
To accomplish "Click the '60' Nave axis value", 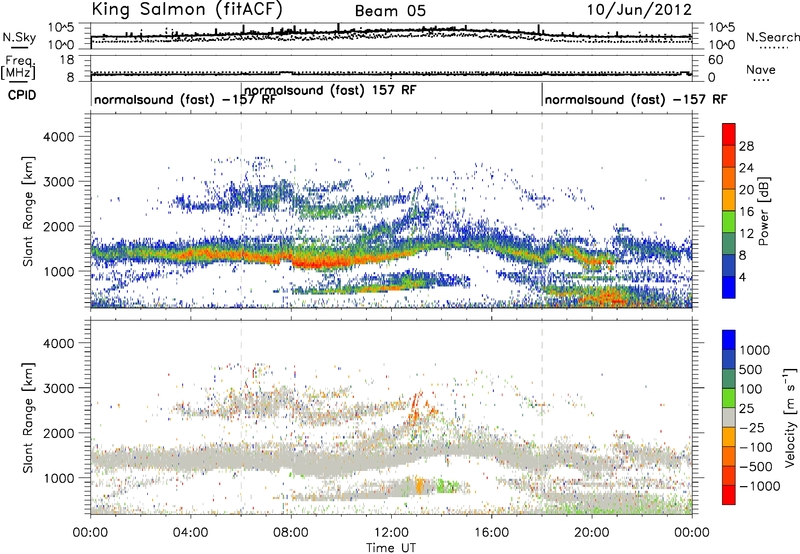I will [x=715, y=60].
